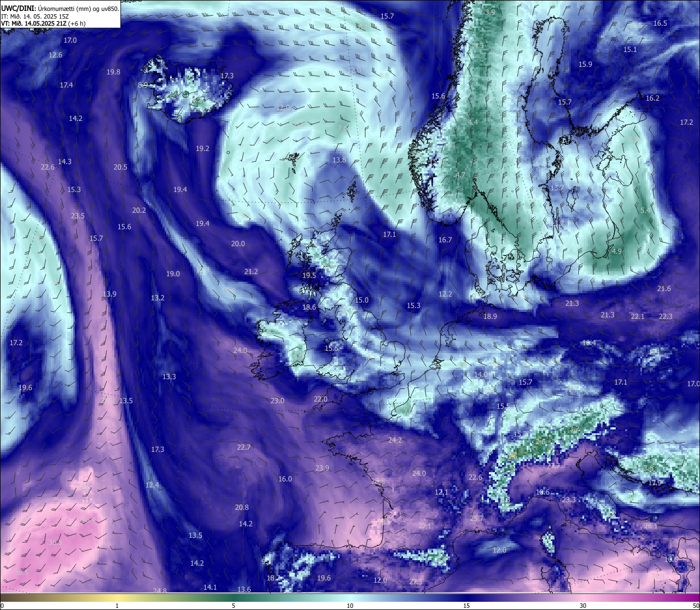The height and width of the screenshot is (610, 700).
Task: Click the map value 4.7 over southern Norway
Action: coord(460,175)
